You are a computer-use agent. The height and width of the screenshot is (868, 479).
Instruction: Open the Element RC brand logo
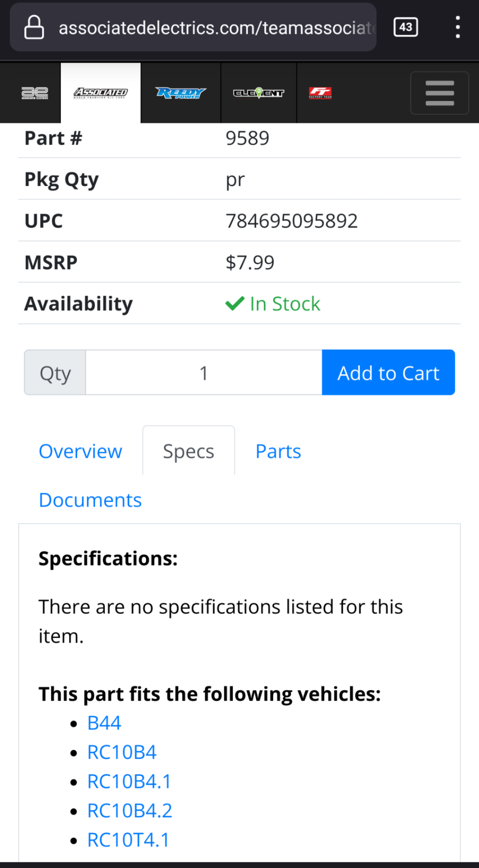pos(259,93)
